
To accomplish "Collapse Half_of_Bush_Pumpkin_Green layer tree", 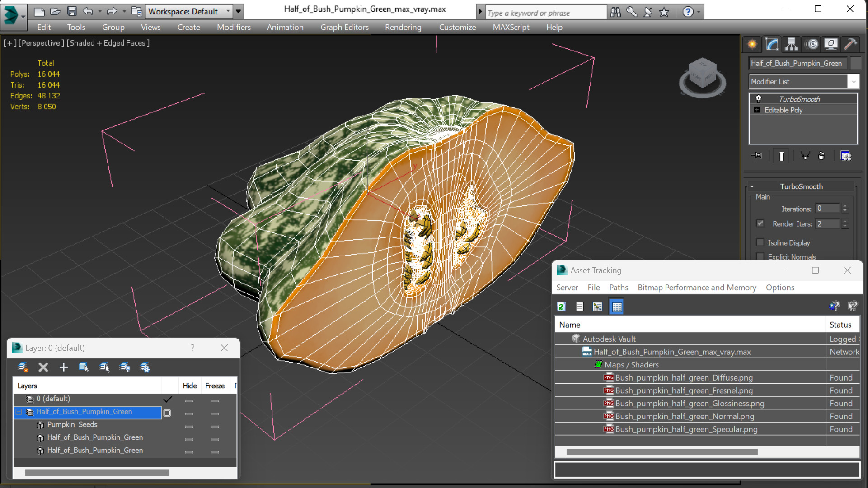I will tap(19, 412).
